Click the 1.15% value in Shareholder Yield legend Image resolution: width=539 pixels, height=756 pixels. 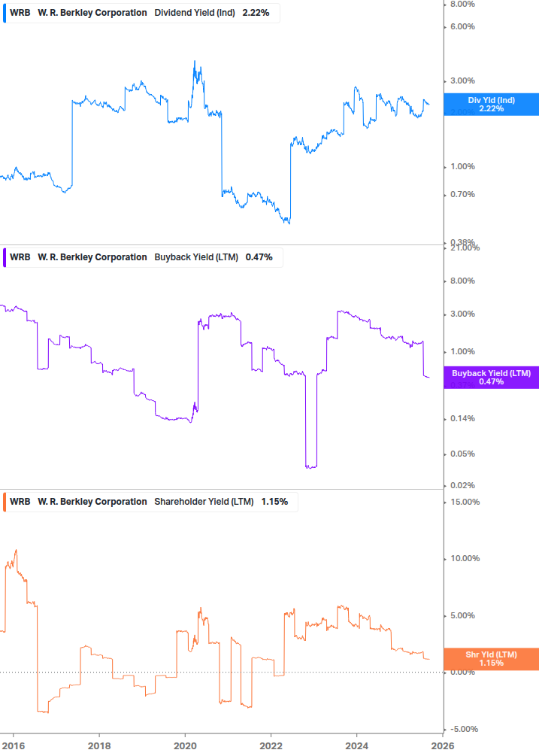pos(274,502)
